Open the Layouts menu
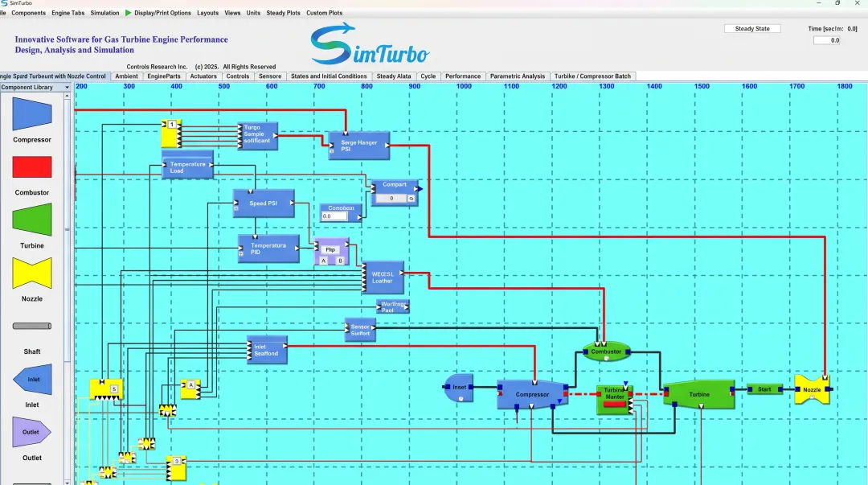 pyautogui.click(x=207, y=13)
